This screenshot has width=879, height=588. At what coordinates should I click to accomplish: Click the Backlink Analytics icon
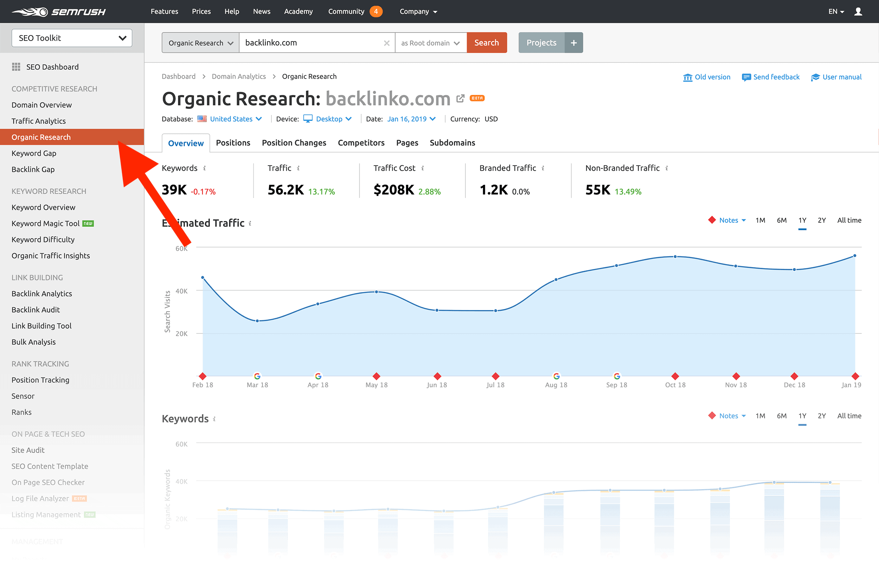tap(41, 293)
